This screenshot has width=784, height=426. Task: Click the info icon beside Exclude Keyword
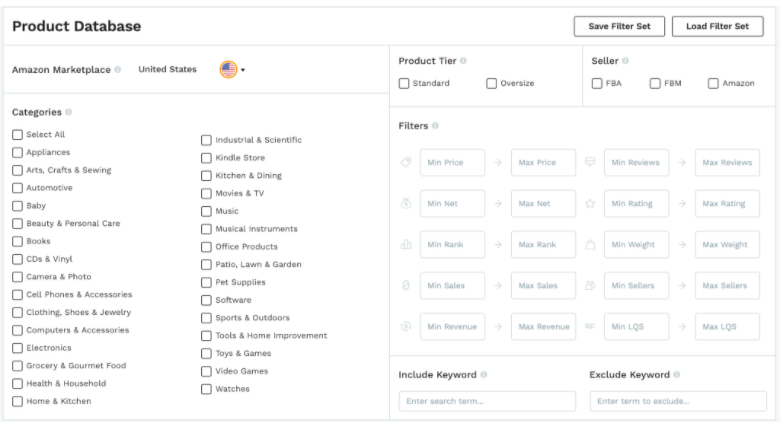(676, 374)
